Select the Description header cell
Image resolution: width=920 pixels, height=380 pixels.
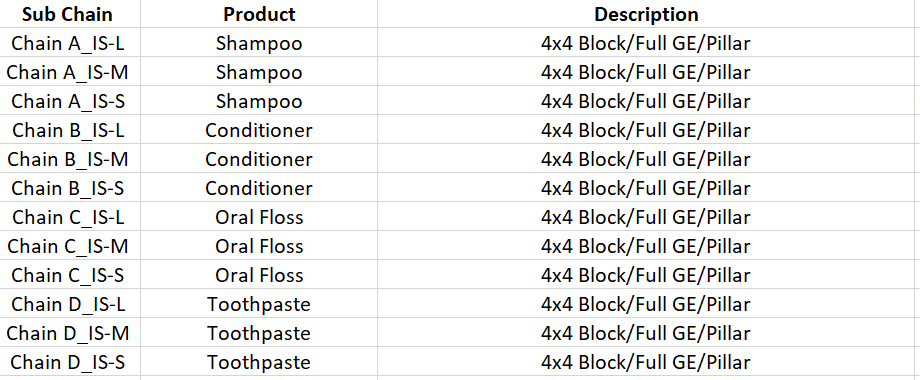[646, 13]
